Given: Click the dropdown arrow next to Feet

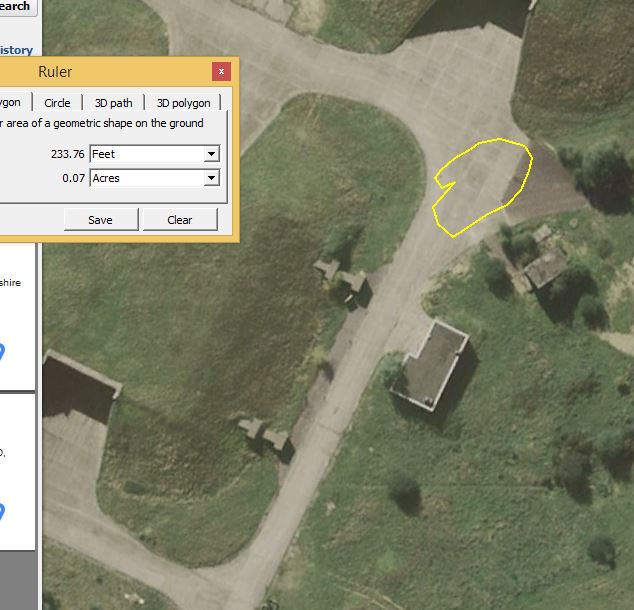Looking at the screenshot, I should pyautogui.click(x=211, y=154).
